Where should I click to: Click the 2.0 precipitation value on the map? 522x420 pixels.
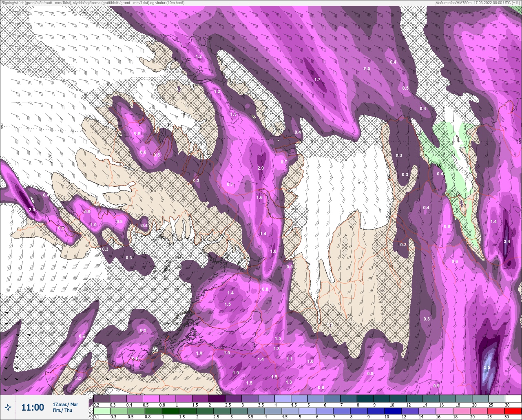coord(261,168)
